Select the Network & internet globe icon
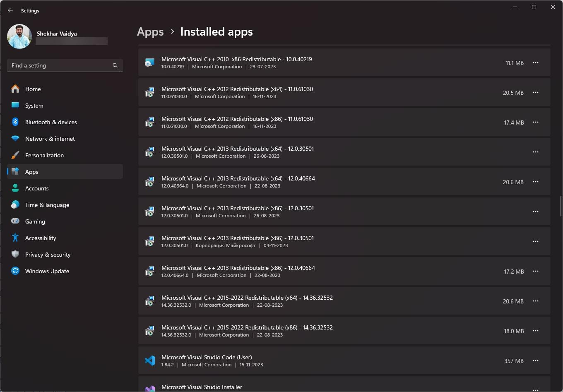Image resolution: width=563 pixels, height=392 pixels. pos(15,138)
